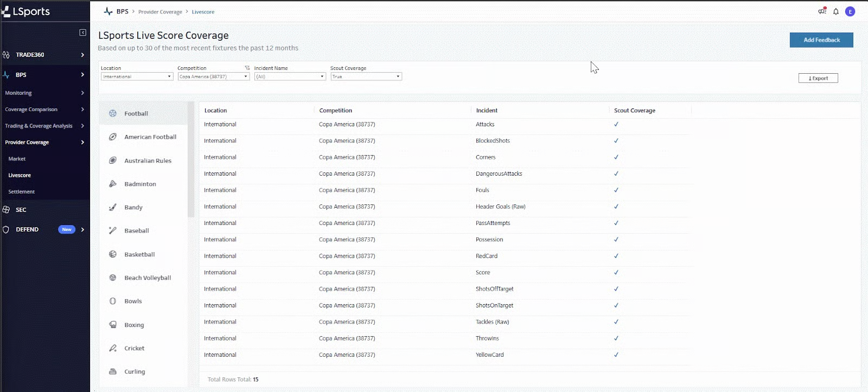Click the Add Feedback button
868x392 pixels.
click(821, 40)
